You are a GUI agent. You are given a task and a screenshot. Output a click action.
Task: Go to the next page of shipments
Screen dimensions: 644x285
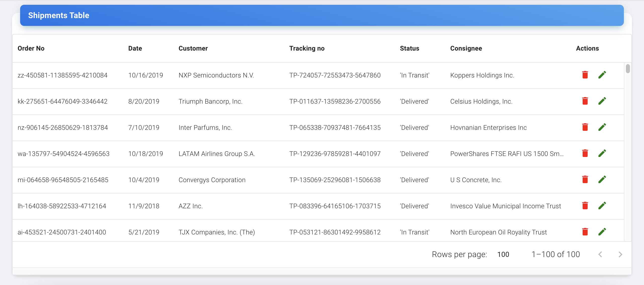point(620,254)
